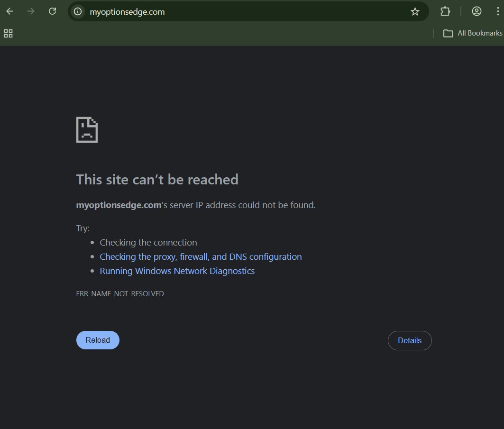Viewport: 504px width, 429px height.
Task: Click inside the address bar
Action: (237, 11)
